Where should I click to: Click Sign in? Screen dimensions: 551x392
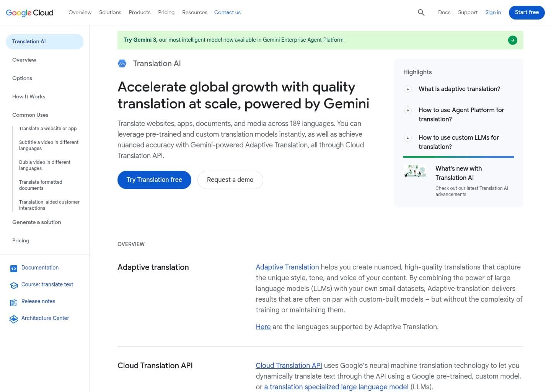click(x=493, y=12)
